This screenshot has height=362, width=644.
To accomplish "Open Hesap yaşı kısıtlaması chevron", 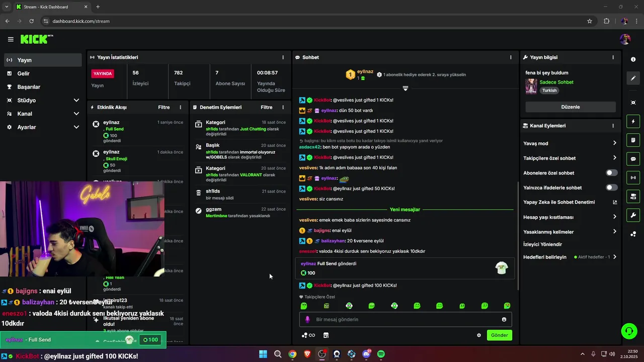I will click(x=614, y=217).
